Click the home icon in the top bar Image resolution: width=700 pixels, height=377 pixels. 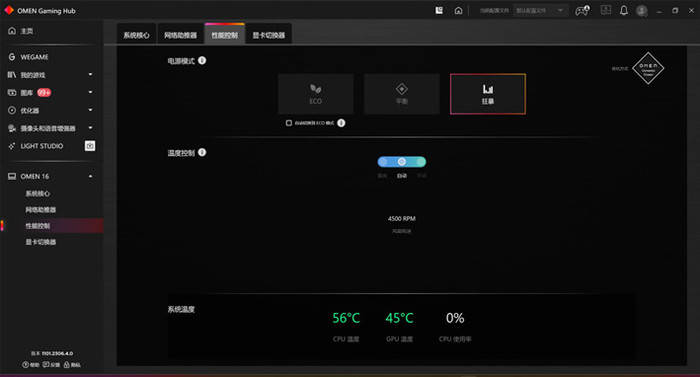tap(458, 11)
